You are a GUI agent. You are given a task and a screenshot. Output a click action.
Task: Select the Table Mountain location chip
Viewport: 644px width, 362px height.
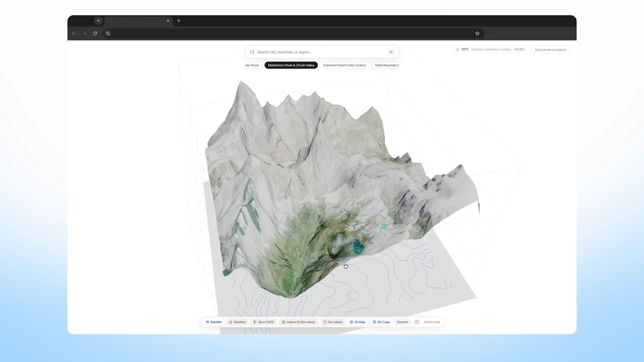click(386, 65)
